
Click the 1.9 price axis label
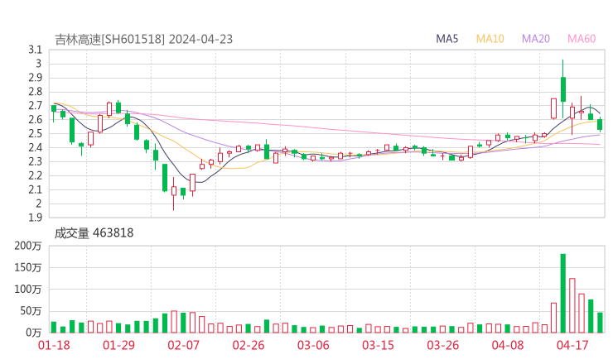[x=35, y=218]
